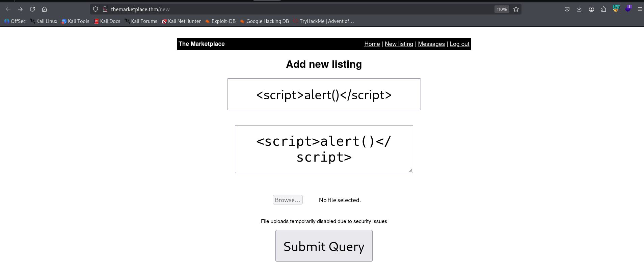Focus the listing title input field
Viewport: 644px width, 276px height.
[324, 94]
